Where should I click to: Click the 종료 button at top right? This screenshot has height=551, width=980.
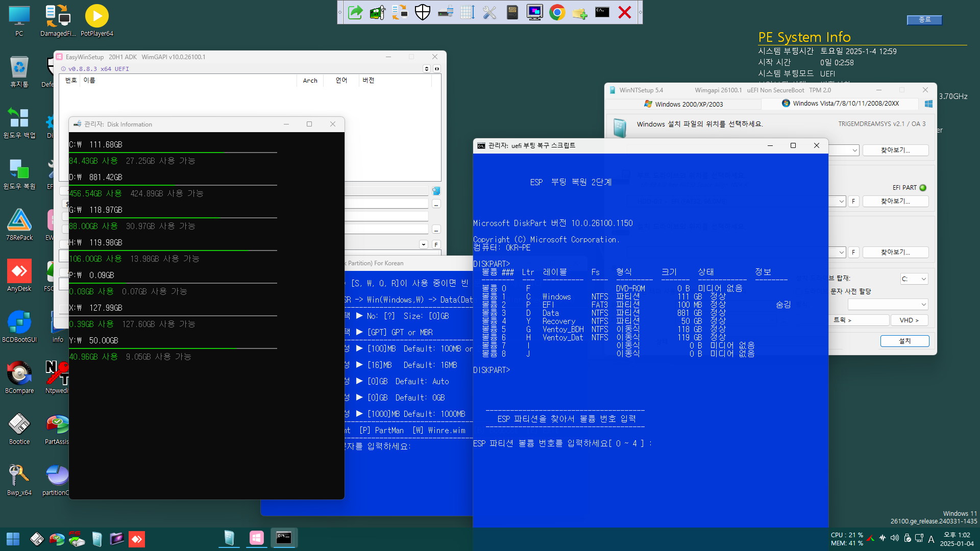924,19
